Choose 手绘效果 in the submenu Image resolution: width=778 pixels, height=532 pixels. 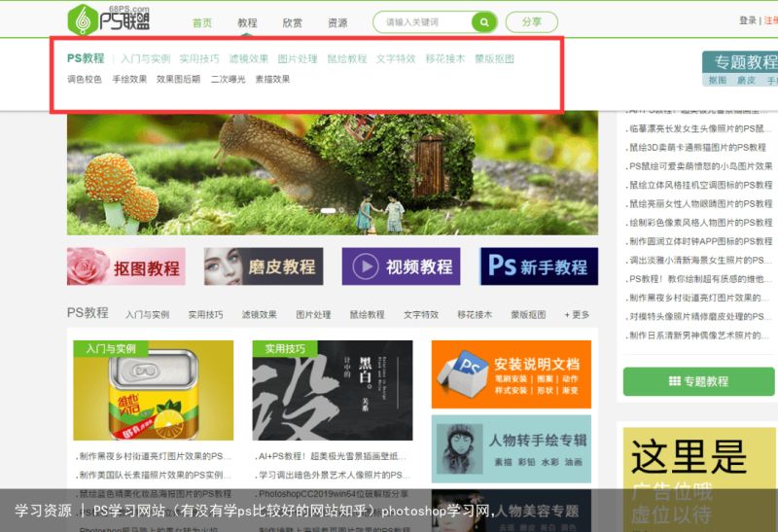[x=129, y=79]
